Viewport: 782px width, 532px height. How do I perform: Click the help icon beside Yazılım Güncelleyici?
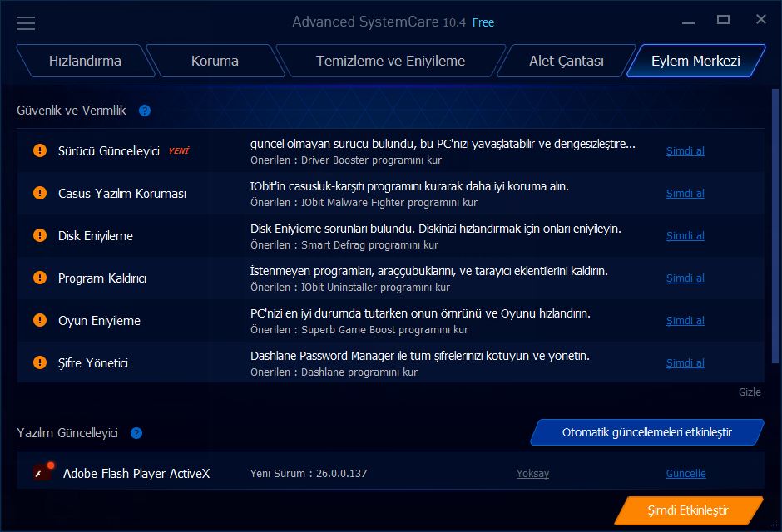(136, 433)
